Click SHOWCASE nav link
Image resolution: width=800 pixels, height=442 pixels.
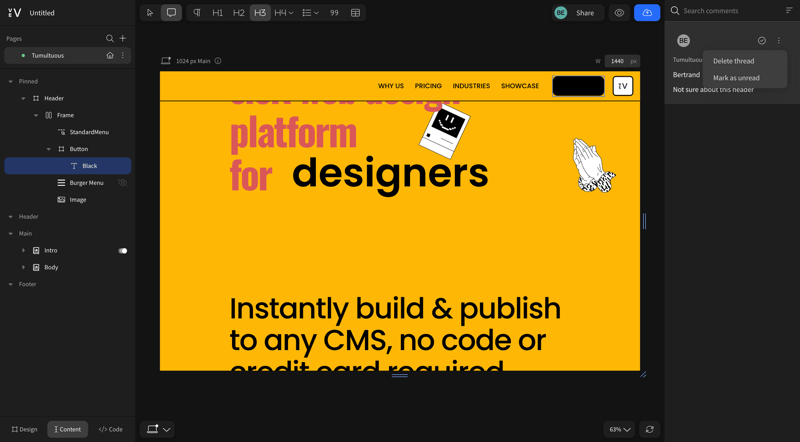520,86
